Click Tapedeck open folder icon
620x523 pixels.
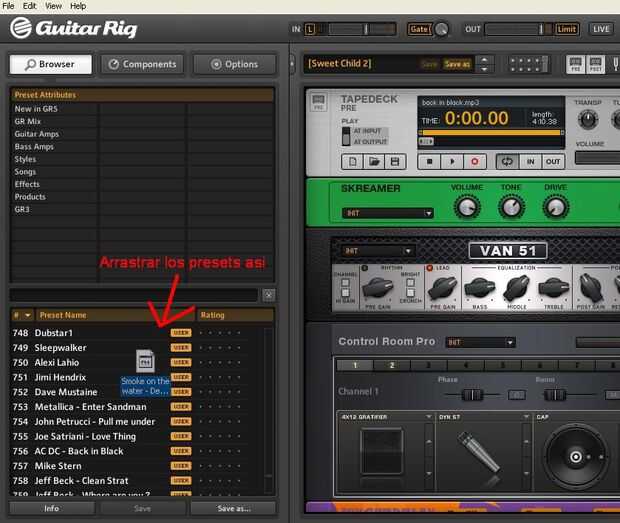coord(374,162)
